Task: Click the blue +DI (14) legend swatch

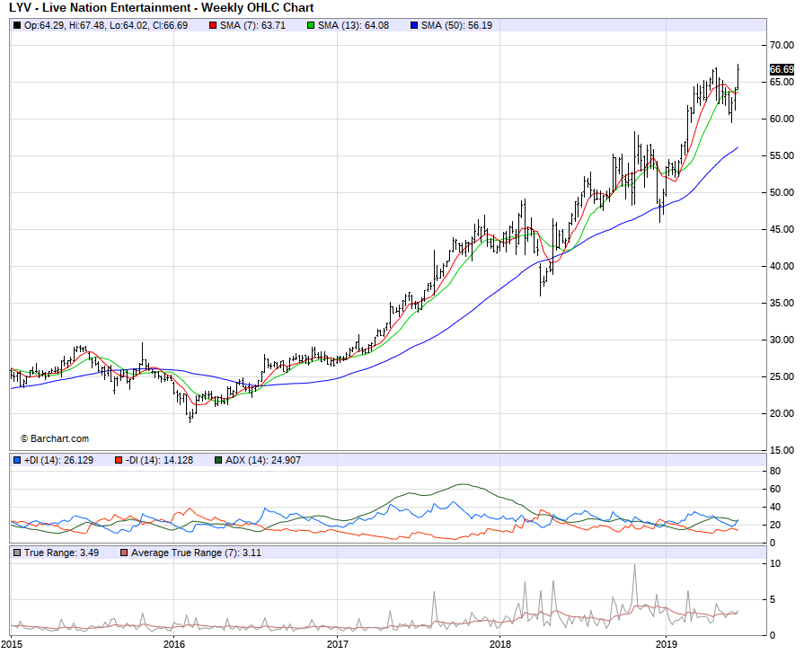Action: tap(17, 460)
